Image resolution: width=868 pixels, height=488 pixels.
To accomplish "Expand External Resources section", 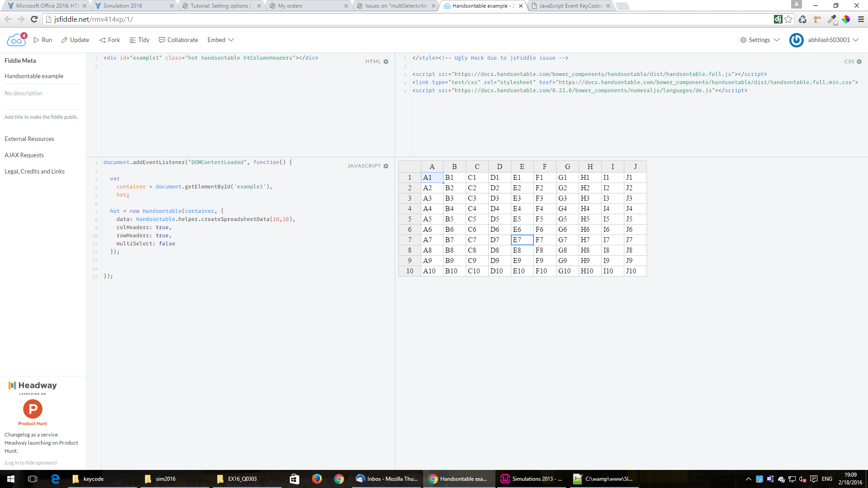I will 29,139.
